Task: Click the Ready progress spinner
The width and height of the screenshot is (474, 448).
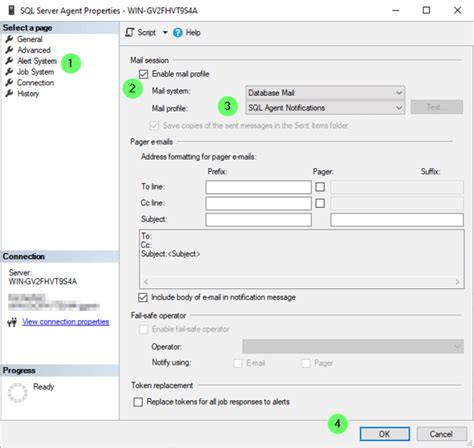Action: click(17, 393)
